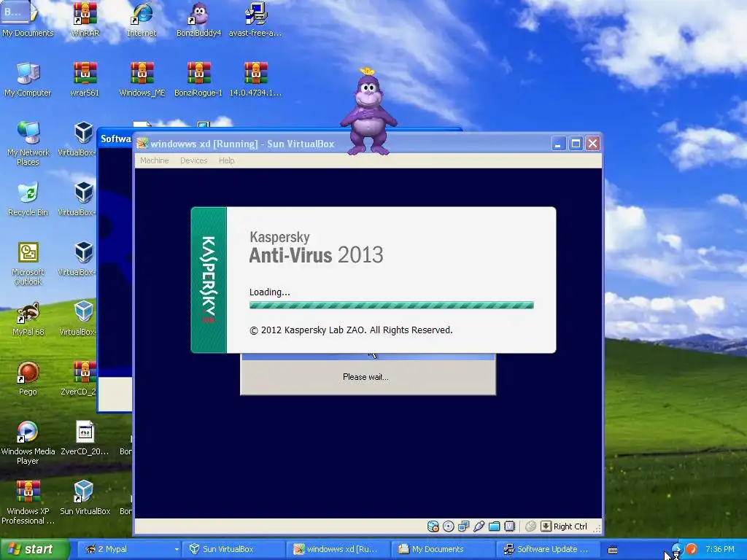The image size is (747, 560).
Task: Switch to Sun VirtualBox taskbar button
Action: [233, 549]
